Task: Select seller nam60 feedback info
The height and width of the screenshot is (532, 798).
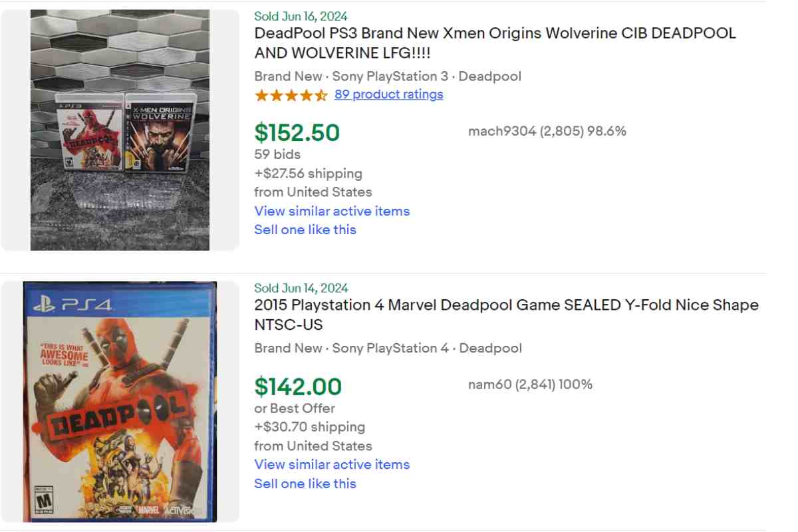Action: point(530,384)
